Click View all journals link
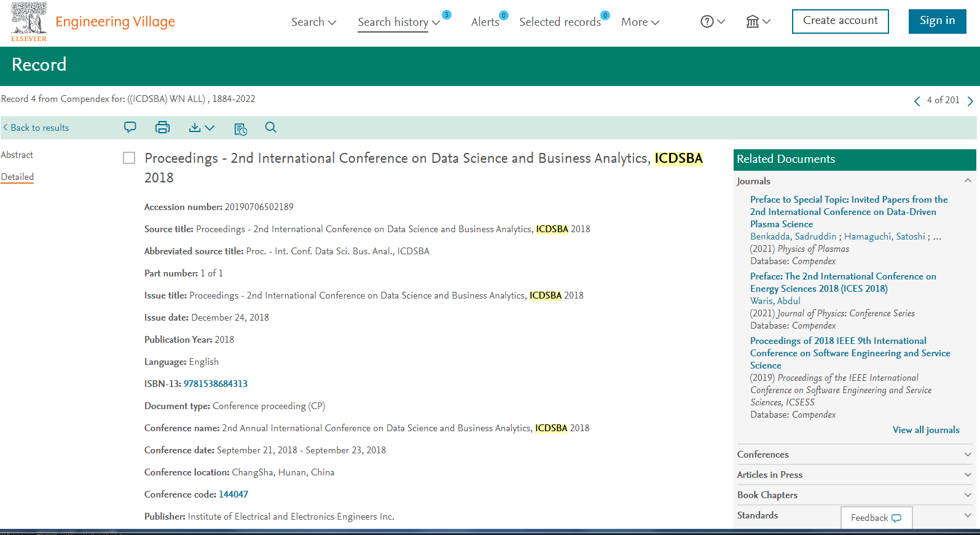The height and width of the screenshot is (535, 980). 926,430
